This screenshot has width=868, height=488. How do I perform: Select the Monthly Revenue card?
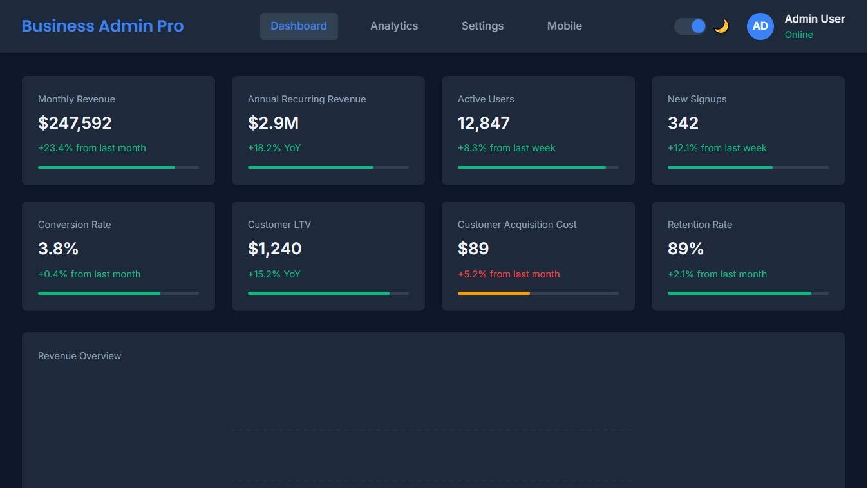(118, 130)
